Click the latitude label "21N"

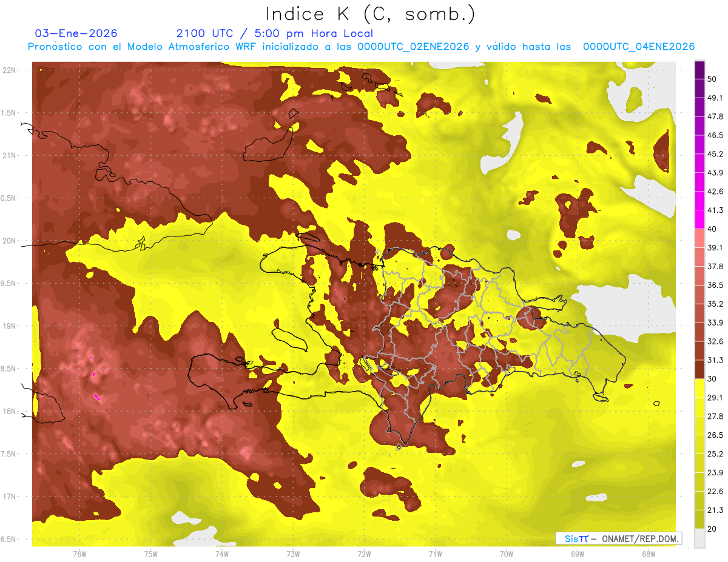[9, 155]
